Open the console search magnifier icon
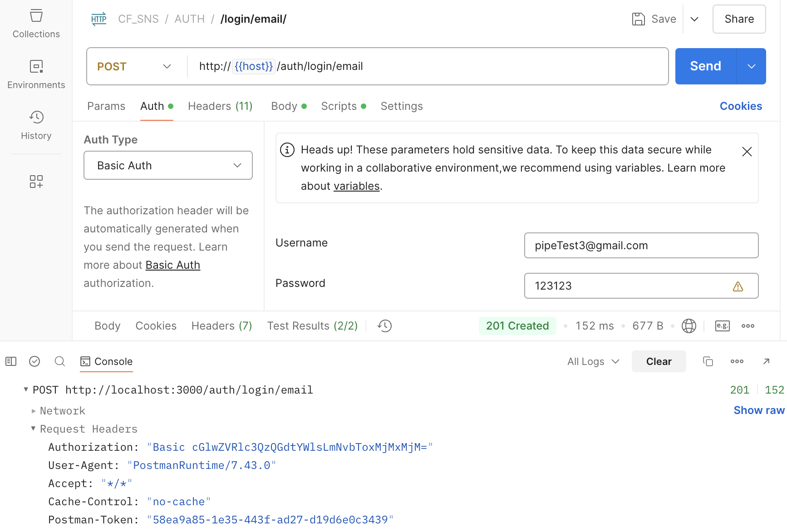This screenshot has width=787, height=532. (x=60, y=361)
